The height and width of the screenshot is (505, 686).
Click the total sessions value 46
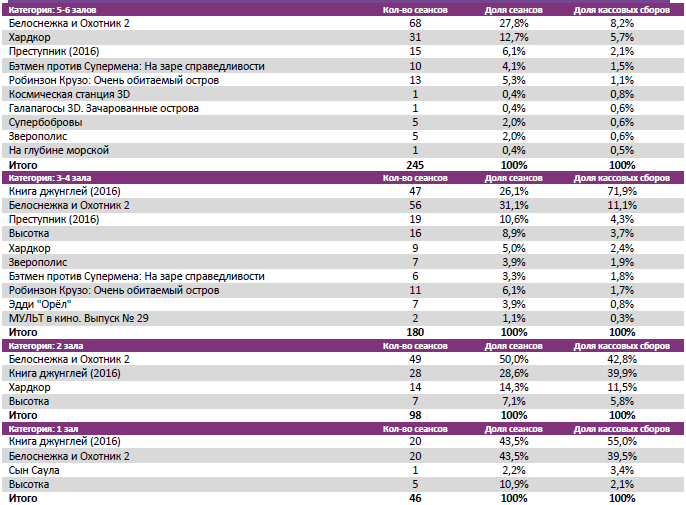click(x=416, y=497)
